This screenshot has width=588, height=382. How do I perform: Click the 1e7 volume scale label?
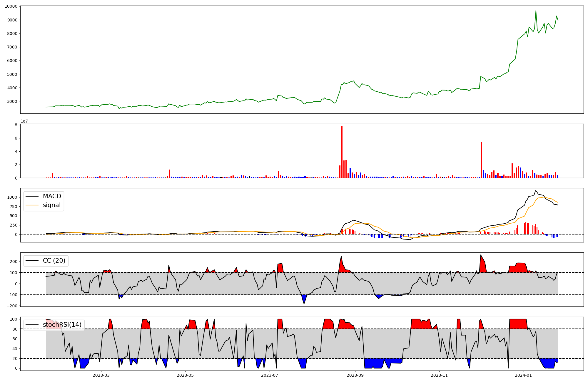[24, 121]
